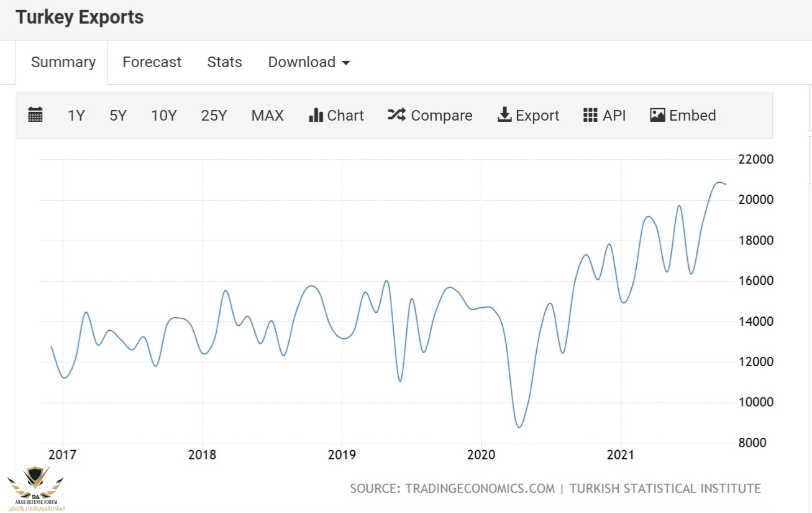
Task: Click the download arrow Export icon
Action: 504,115
